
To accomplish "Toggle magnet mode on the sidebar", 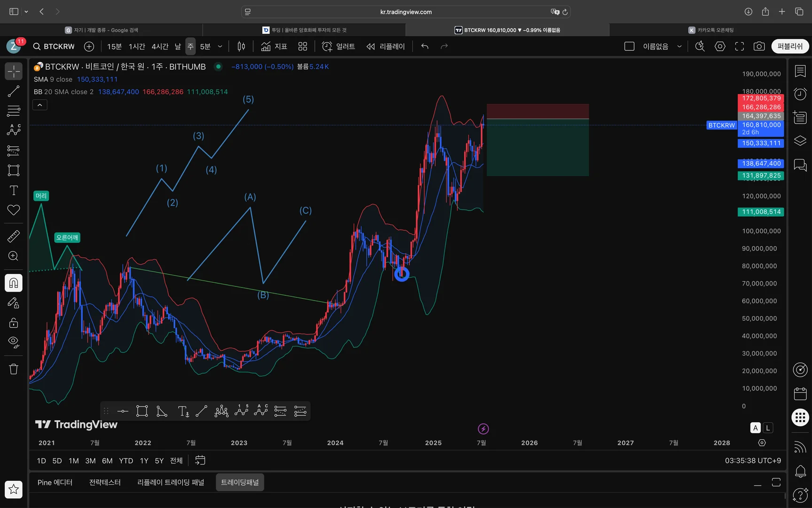I will pyautogui.click(x=14, y=283).
